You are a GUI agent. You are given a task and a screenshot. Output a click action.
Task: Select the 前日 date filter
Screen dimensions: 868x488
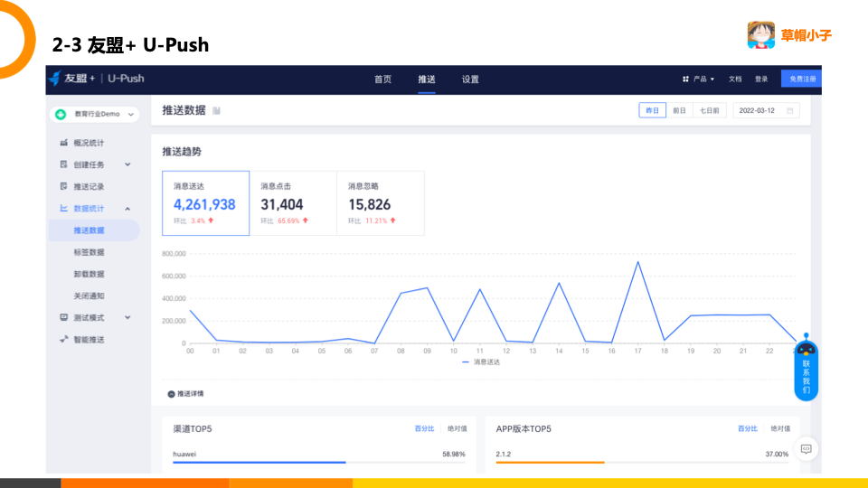click(679, 110)
